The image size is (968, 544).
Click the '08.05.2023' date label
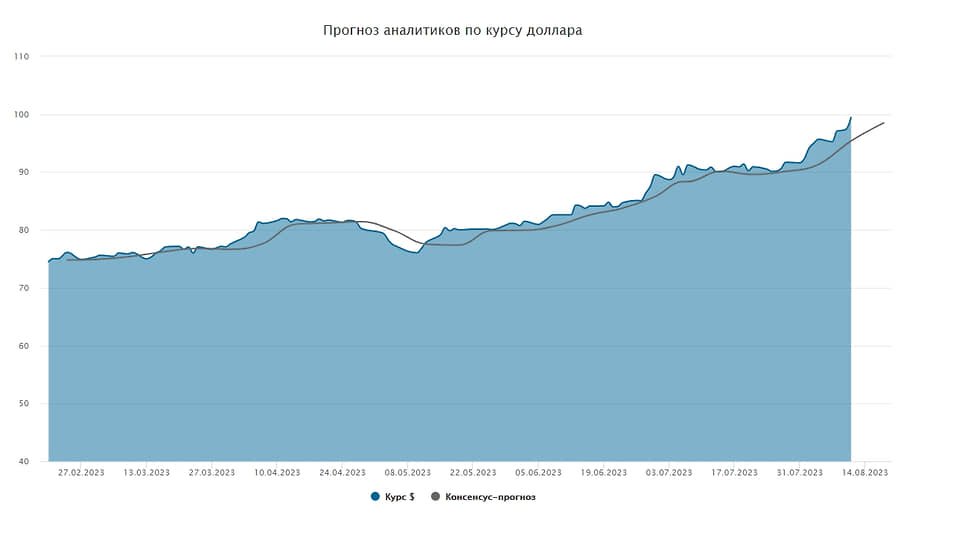(x=407, y=472)
